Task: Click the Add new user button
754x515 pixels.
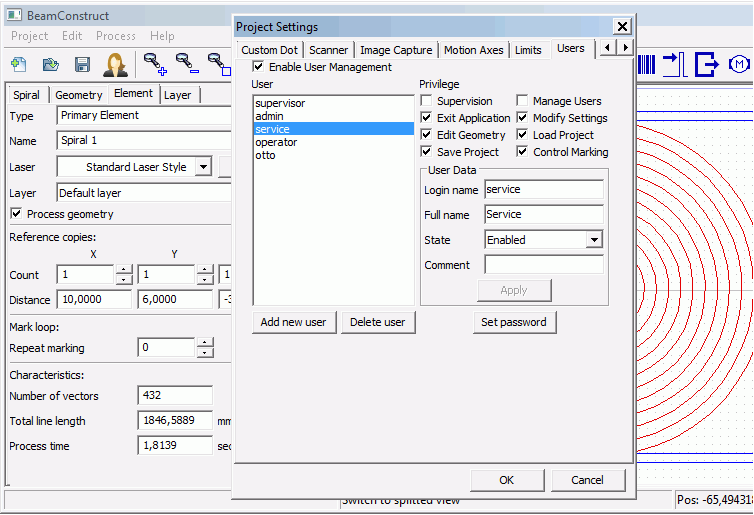Action: click(x=294, y=322)
